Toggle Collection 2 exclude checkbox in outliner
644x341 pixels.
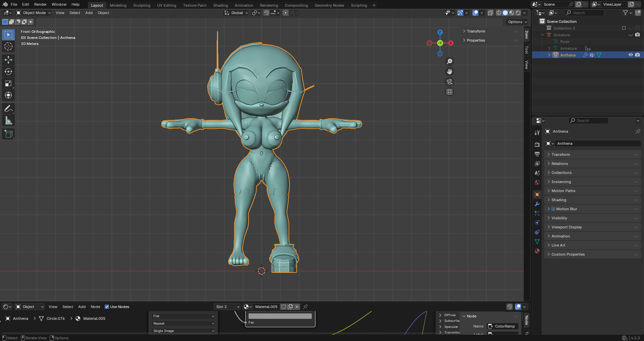point(624,28)
